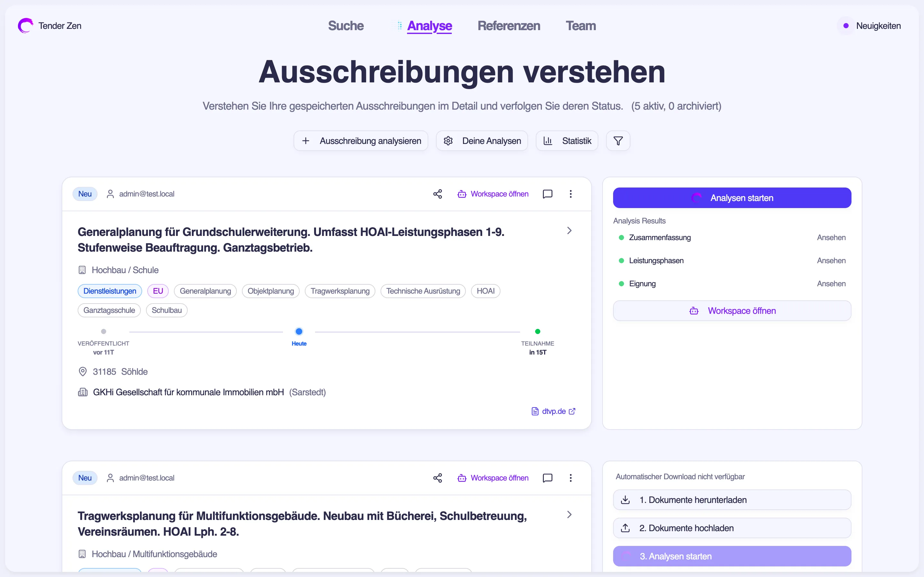
Task: Expand the Generalplanung tender via its right chevron
Action: pyautogui.click(x=569, y=230)
